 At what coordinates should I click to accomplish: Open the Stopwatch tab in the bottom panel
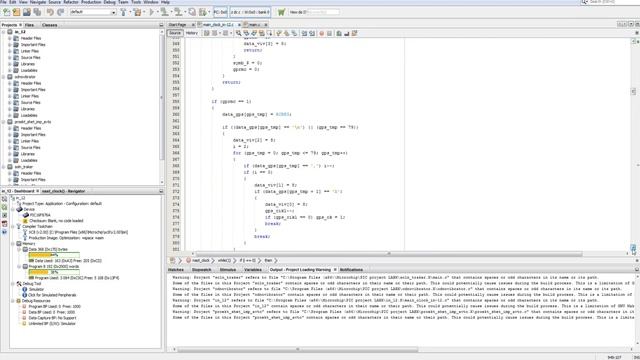tap(202, 270)
